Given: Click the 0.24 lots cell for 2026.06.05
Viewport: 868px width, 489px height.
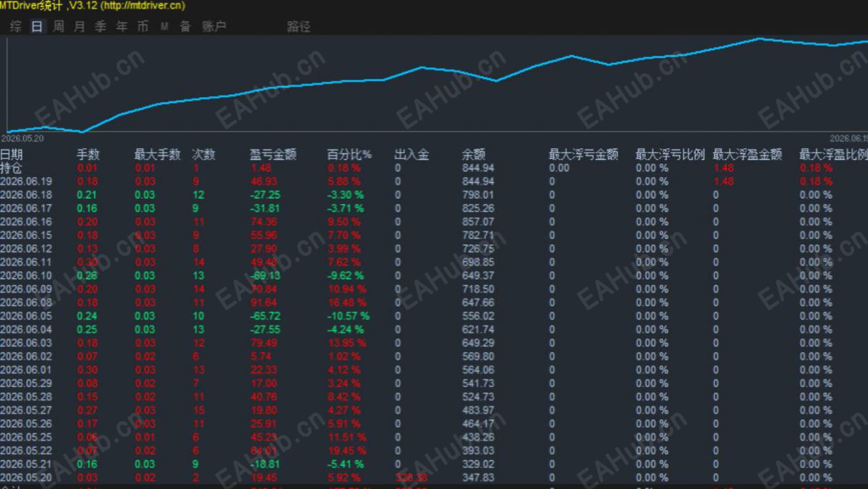Looking at the screenshot, I should click(87, 316).
